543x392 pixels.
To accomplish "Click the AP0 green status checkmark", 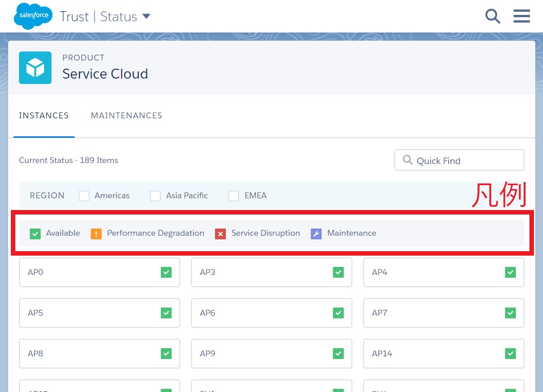I will point(166,272).
